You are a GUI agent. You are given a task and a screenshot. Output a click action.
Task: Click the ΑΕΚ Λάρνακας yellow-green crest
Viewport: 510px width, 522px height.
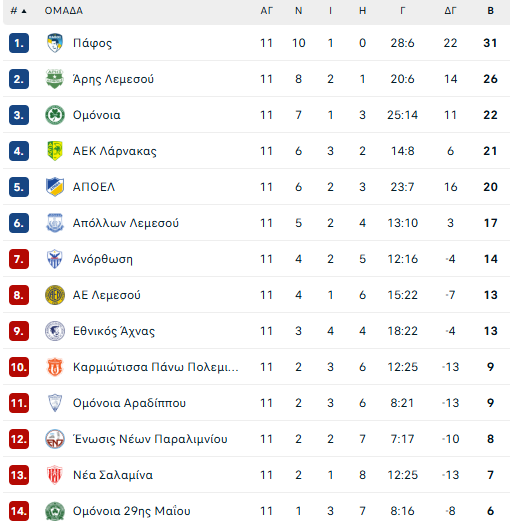(x=55, y=151)
